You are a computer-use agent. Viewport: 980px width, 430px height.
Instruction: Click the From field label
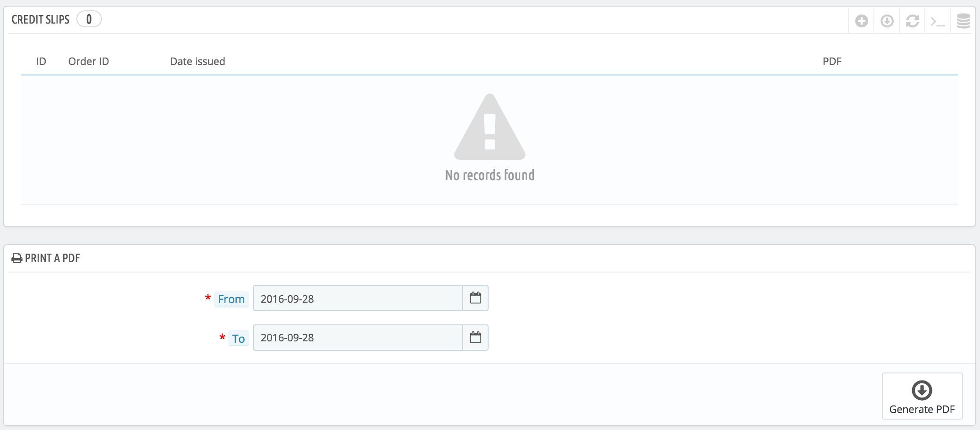click(231, 299)
